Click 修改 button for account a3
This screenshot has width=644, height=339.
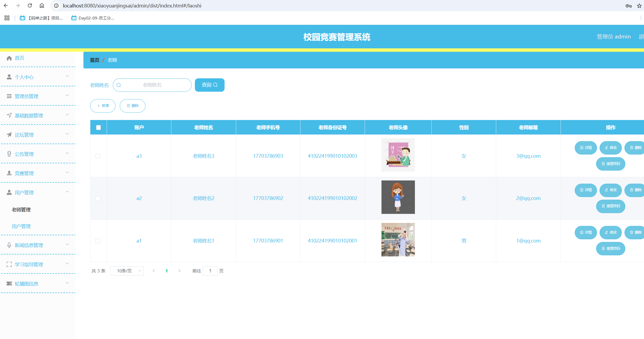611,148
